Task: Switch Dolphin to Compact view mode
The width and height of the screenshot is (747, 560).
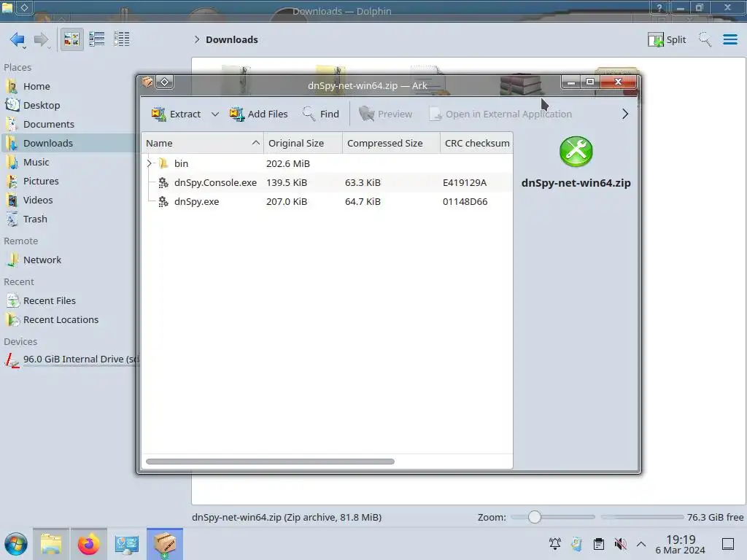Action: (97, 39)
